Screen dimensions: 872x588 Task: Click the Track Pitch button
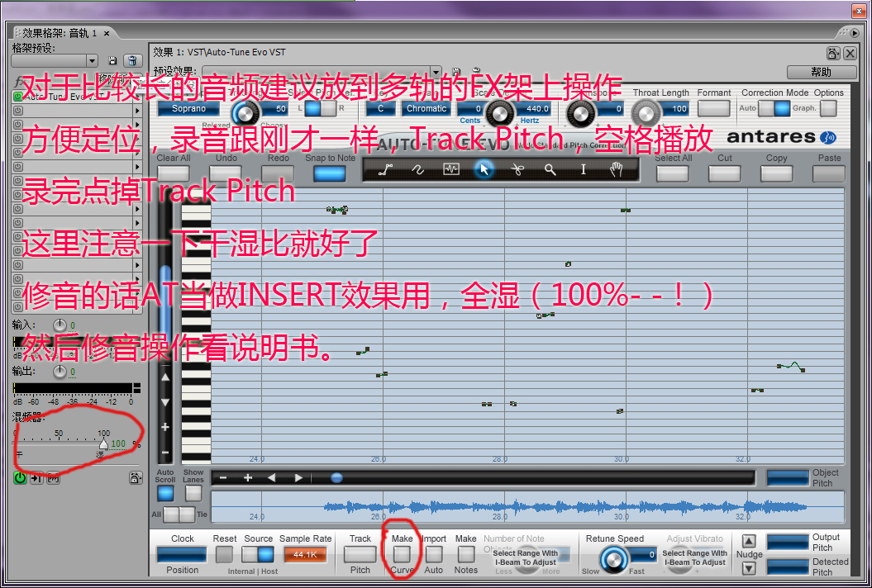(x=360, y=554)
